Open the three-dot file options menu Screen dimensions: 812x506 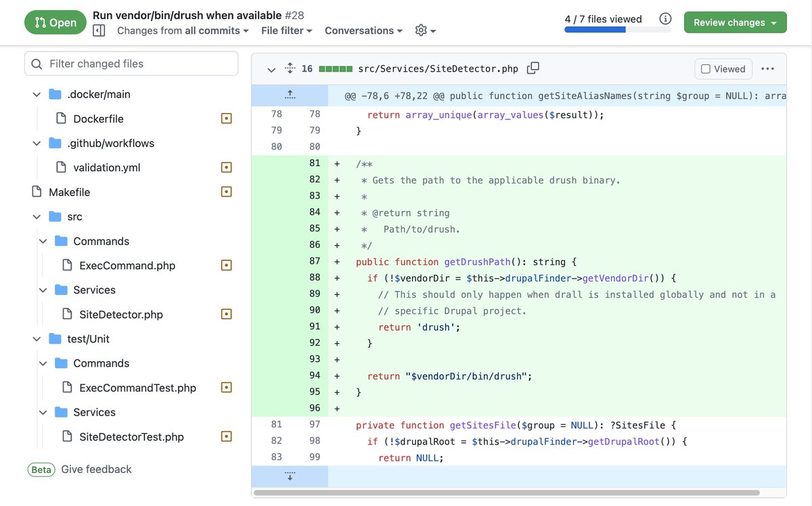point(767,68)
